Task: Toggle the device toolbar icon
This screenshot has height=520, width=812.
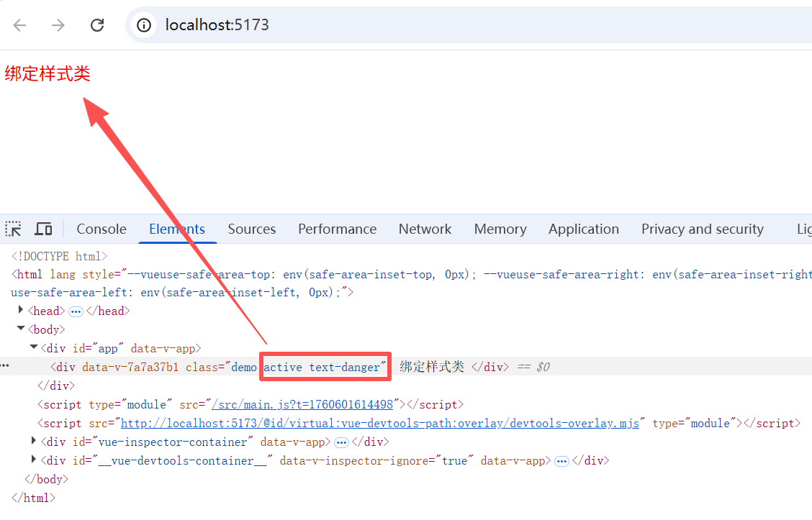Action: click(43, 229)
